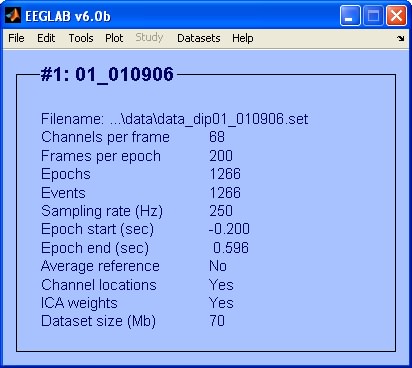Click the Frames per epoch label
This screenshot has width=412, height=368.
click(101, 156)
